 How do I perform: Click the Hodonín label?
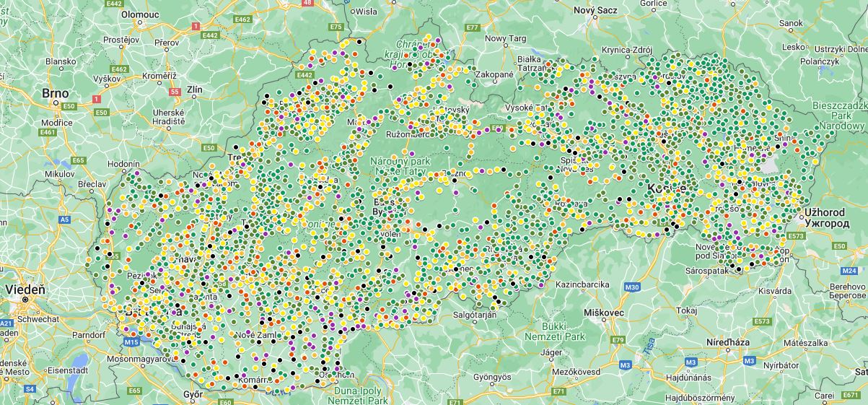click(x=123, y=164)
